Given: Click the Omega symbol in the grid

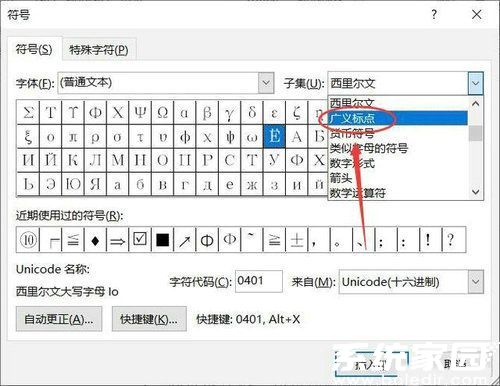Looking at the screenshot, I should point(162,113).
